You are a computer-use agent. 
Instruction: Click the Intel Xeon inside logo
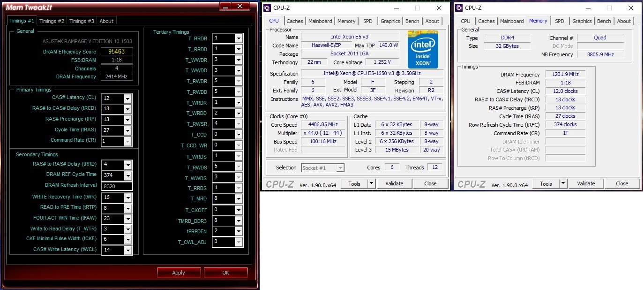[422, 49]
